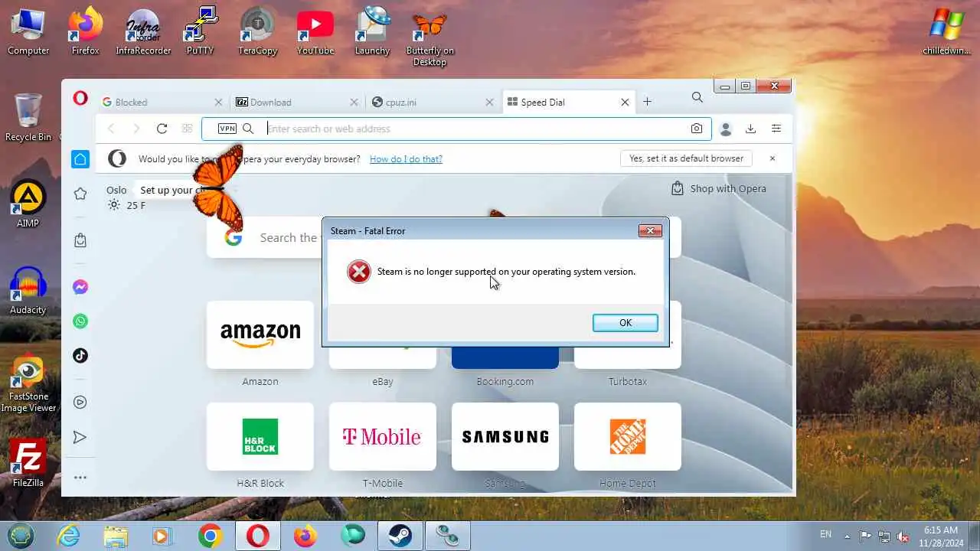Open the shopping bag icon in sidebar

coord(80,240)
